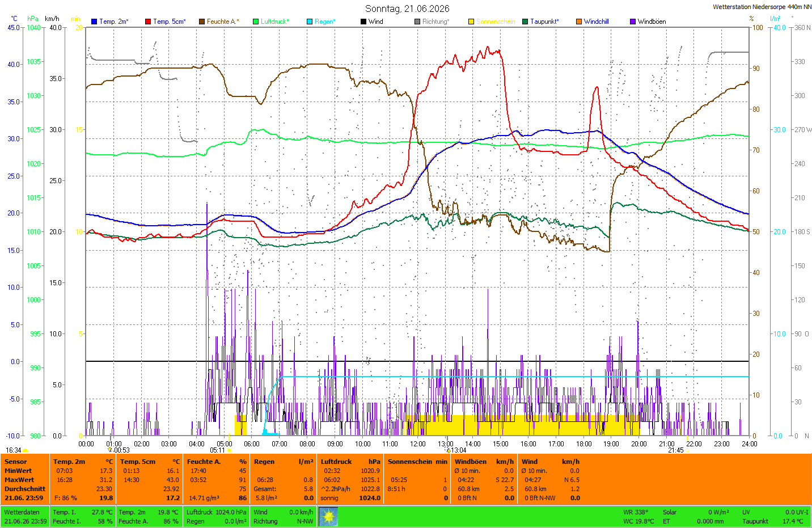Click the 'Sensor' header in the data table
Viewport: 812px width, 528px height.
click(16, 462)
